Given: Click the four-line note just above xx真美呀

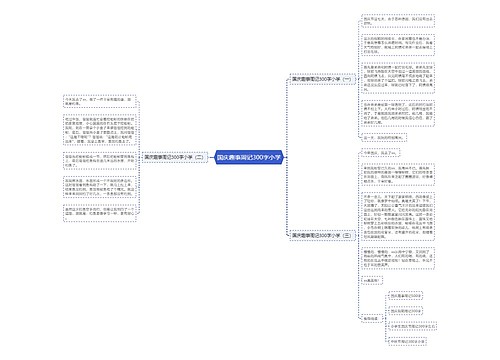Looking at the screenshot, I should click(x=398, y=258).
